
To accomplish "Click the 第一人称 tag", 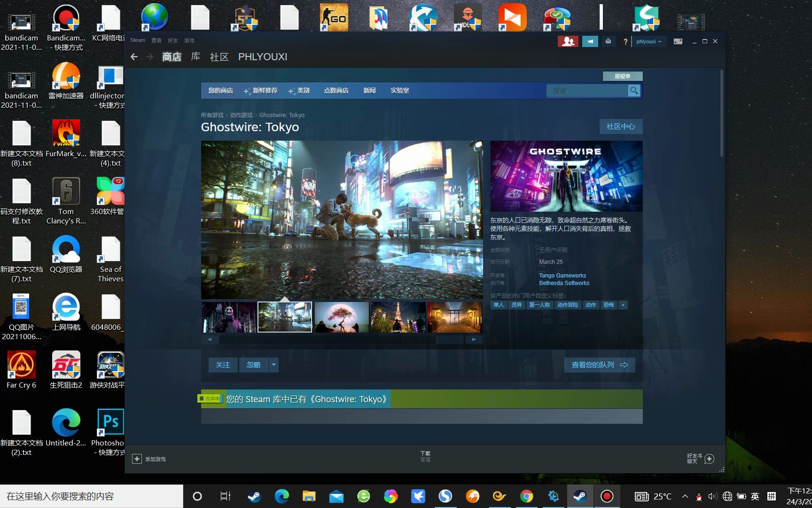I will tap(539, 305).
